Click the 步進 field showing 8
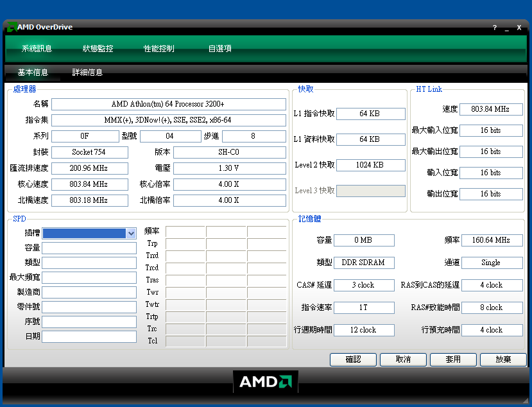This screenshot has width=532, height=407. [x=253, y=136]
